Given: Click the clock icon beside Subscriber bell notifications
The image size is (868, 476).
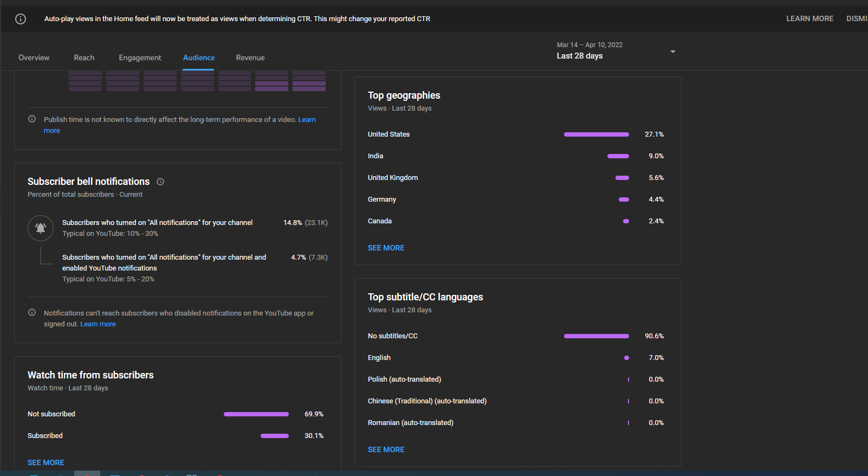Looking at the screenshot, I should (x=160, y=182).
